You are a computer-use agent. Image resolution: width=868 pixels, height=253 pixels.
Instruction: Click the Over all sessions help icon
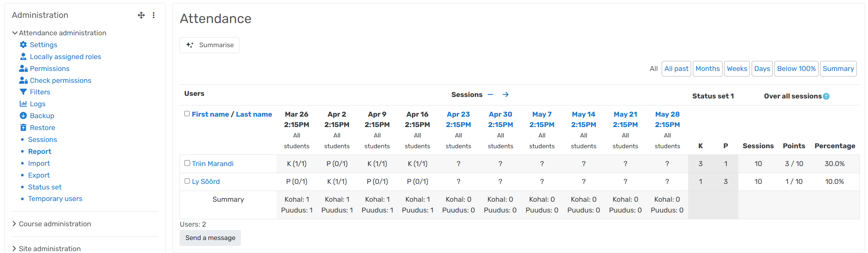(826, 96)
